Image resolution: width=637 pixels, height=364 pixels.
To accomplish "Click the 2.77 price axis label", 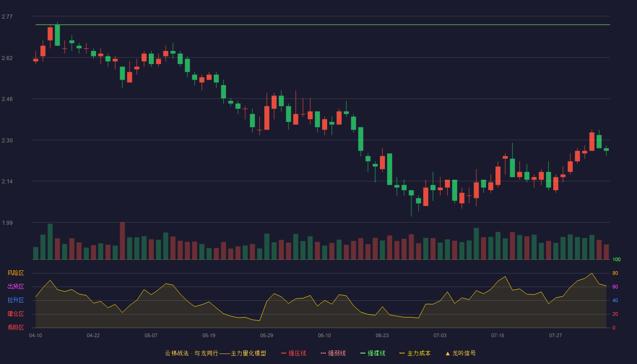I will (x=7, y=17).
